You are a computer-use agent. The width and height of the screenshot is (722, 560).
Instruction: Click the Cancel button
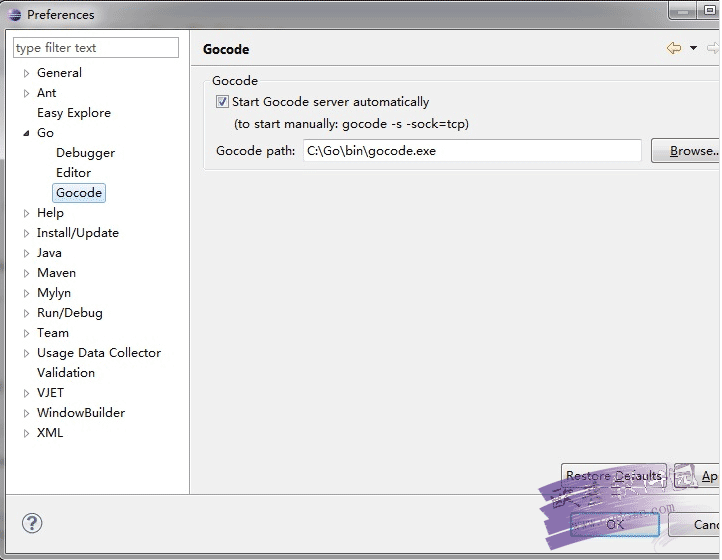point(694,525)
